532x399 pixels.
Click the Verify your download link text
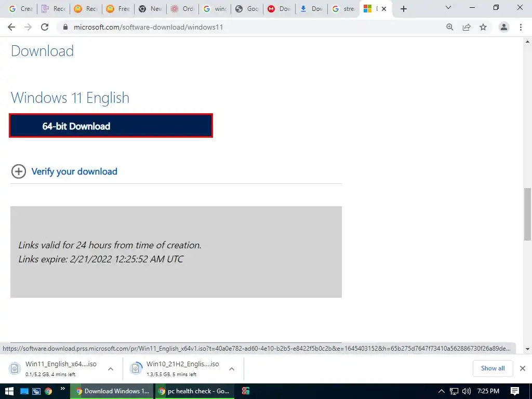pyautogui.click(x=74, y=171)
